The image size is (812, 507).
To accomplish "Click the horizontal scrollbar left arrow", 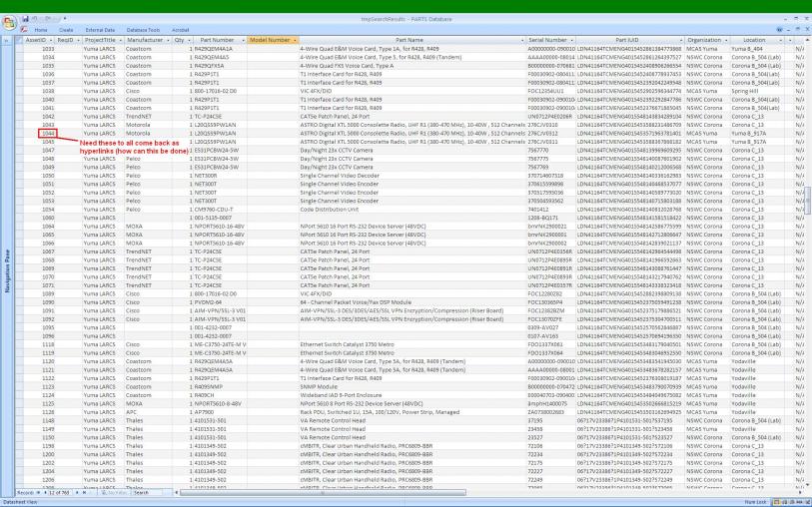I will [177, 492].
